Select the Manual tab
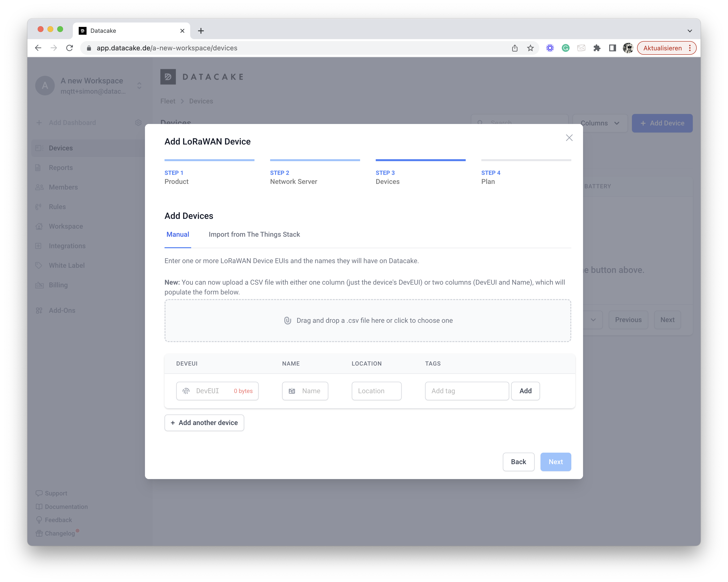 178,235
